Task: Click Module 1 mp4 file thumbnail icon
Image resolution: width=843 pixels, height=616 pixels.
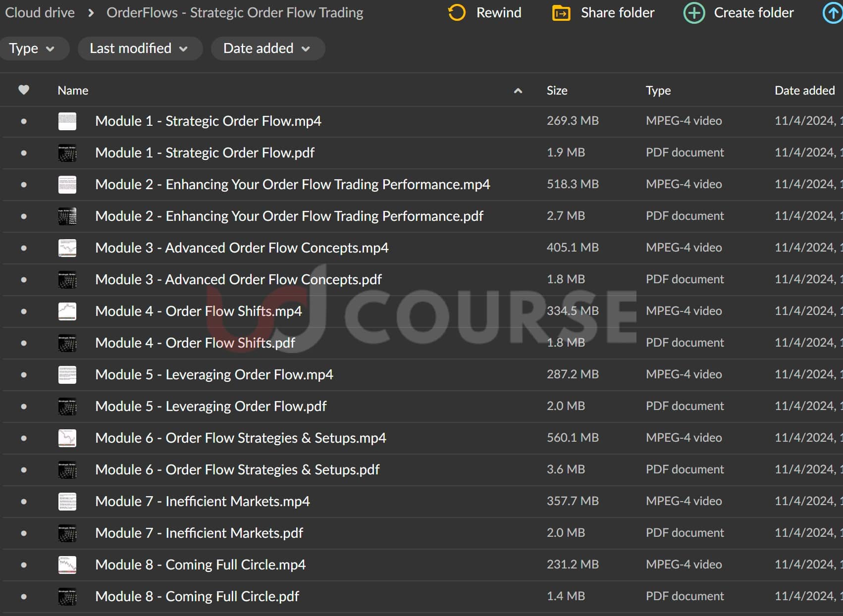Action: coord(67,121)
